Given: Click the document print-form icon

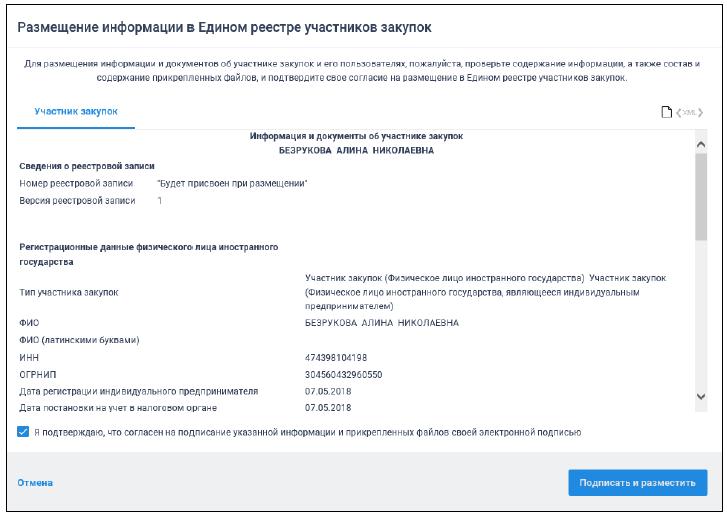Looking at the screenshot, I should click(x=666, y=111).
